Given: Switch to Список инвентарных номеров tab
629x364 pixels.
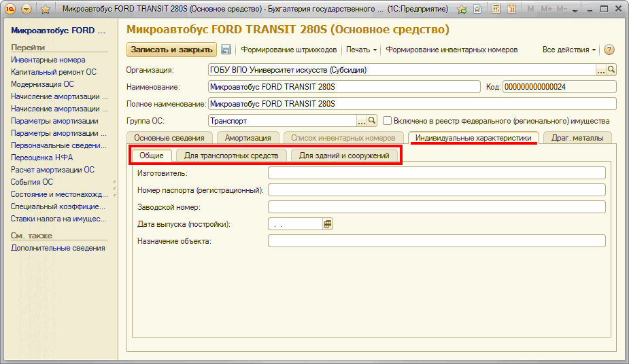Looking at the screenshot, I should (x=343, y=138).
